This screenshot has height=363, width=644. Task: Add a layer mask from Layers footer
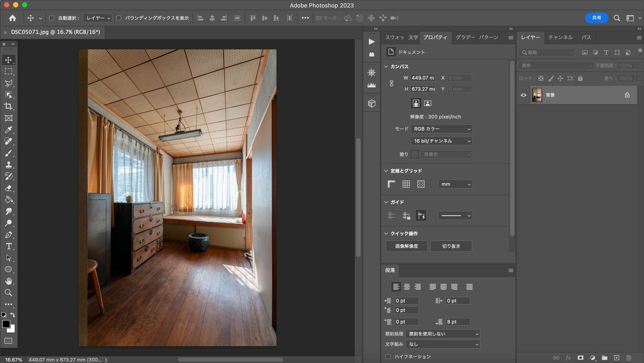pyautogui.click(x=580, y=357)
